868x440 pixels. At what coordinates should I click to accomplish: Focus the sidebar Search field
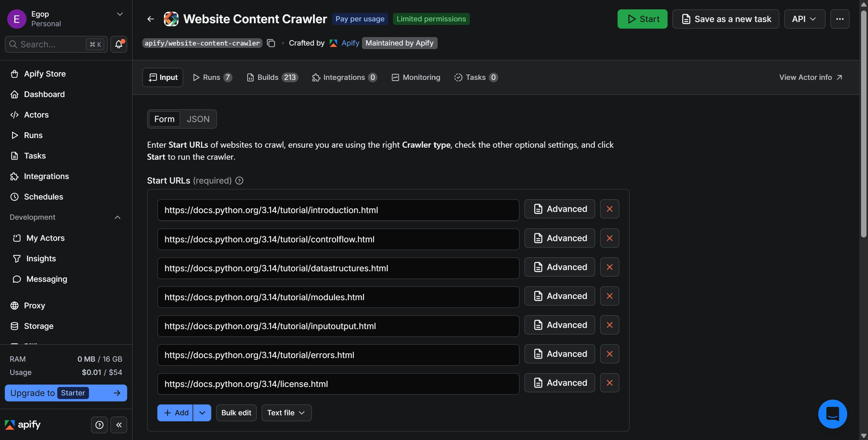pos(56,44)
